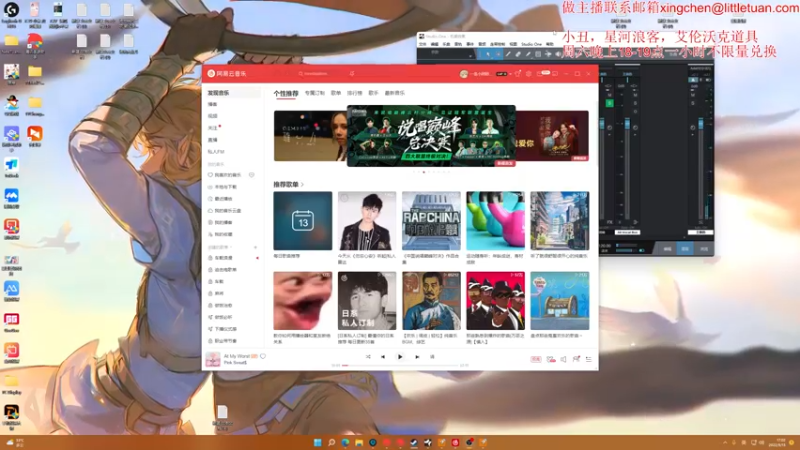Screen dimensions: 800x450
Task: Like the song At My Worst with heart
Action: 263,356
